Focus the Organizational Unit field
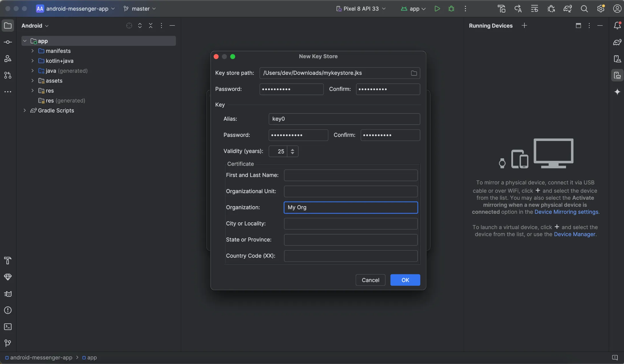Image resolution: width=624 pixels, height=364 pixels. (x=351, y=191)
